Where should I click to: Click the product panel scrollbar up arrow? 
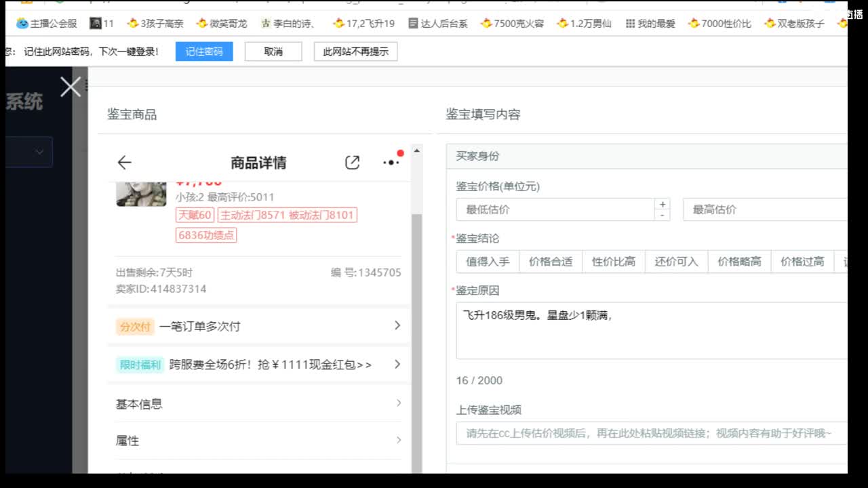point(416,150)
